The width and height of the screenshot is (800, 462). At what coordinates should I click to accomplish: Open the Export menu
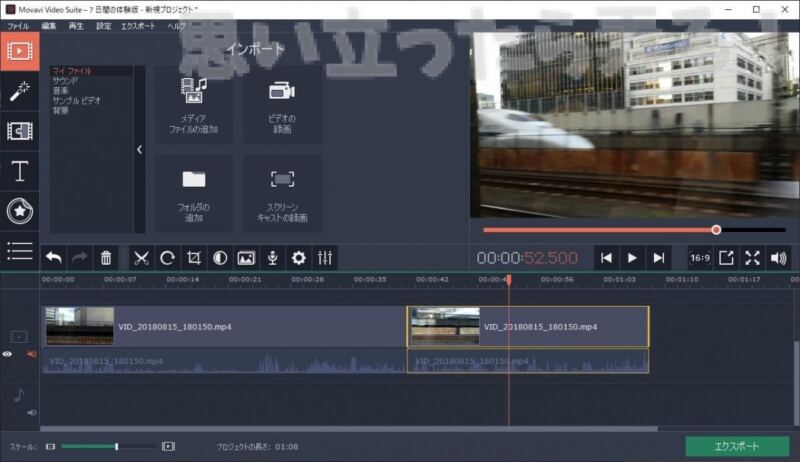click(138, 26)
